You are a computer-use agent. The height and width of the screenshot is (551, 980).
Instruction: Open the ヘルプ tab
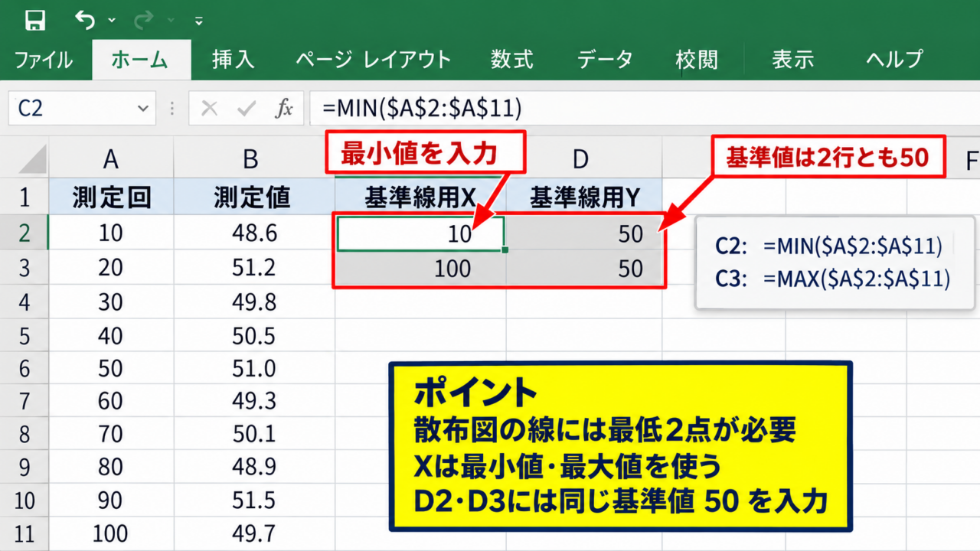(x=894, y=60)
